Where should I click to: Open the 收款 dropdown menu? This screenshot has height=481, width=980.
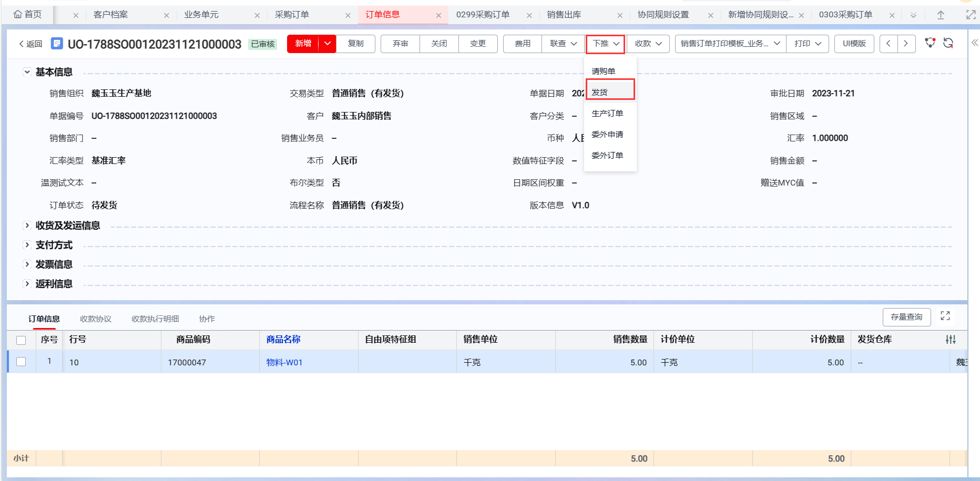[x=648, y=44]
